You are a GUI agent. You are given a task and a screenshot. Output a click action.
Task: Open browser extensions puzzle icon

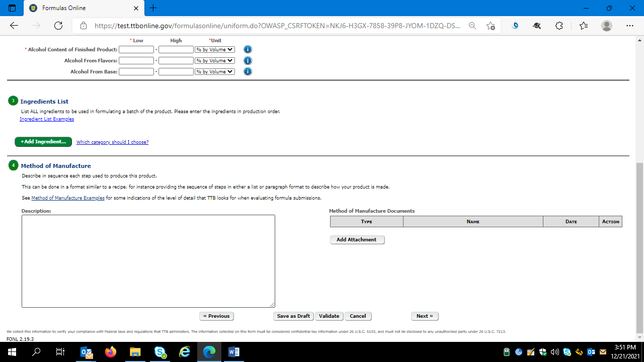559,26
